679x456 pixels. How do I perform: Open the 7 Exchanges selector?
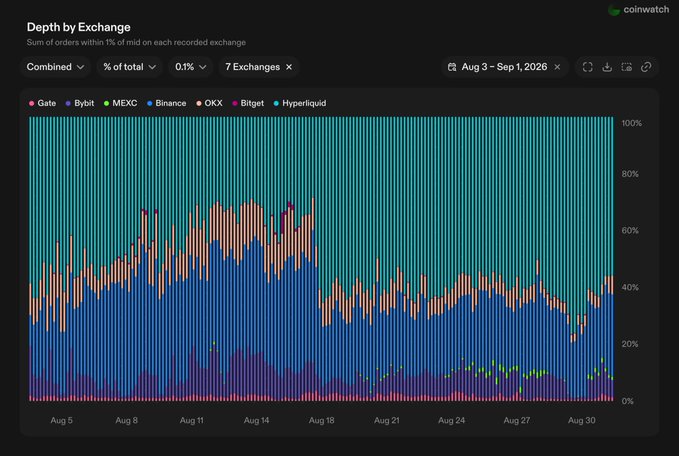click(x=252, y=67)
